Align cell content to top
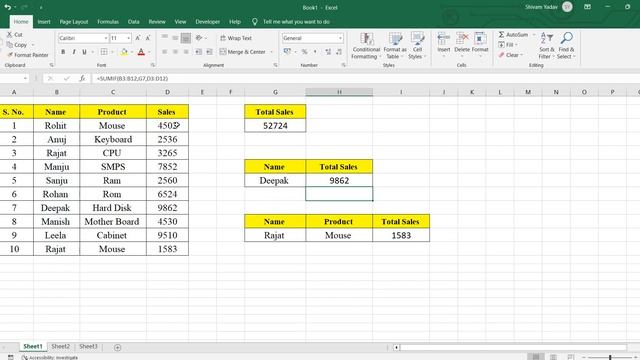Screen dimensions: 640x360 pyautogui.click(x=164, y=38)
